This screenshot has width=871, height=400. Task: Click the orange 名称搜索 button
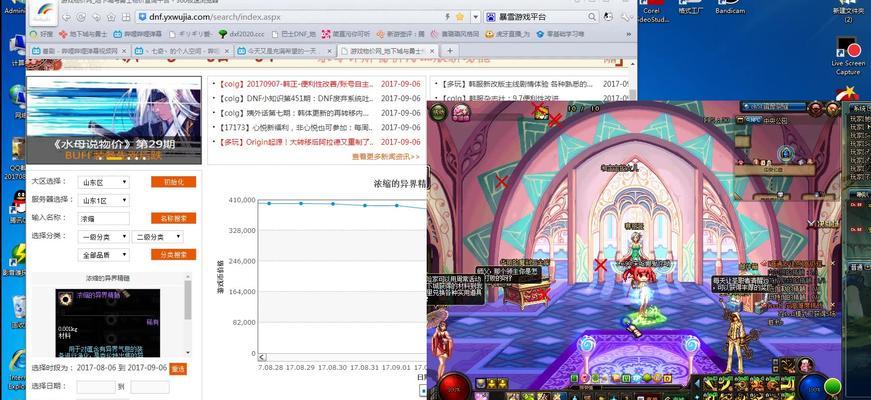tap(173, 218)
